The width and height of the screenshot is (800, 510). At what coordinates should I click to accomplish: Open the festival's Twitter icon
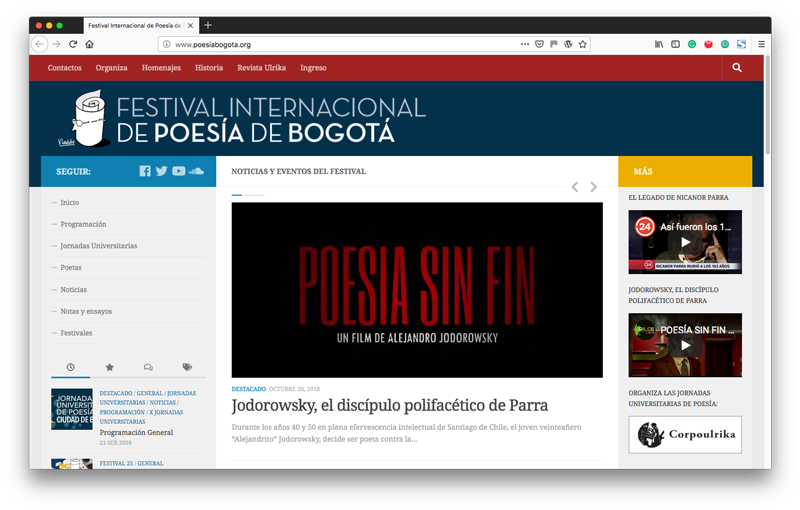coord(161,171)
